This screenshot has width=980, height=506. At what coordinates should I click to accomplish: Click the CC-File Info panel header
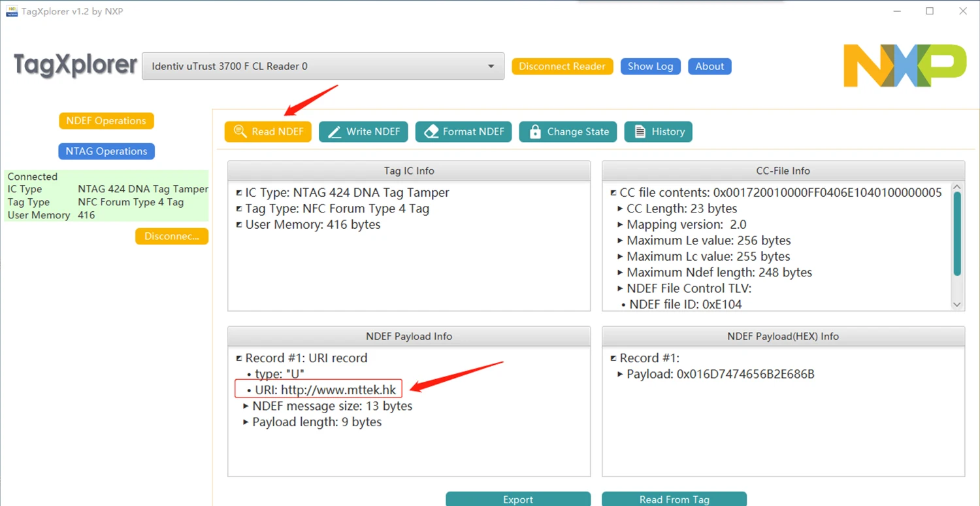pyautogui.click(x=783, y=171)
